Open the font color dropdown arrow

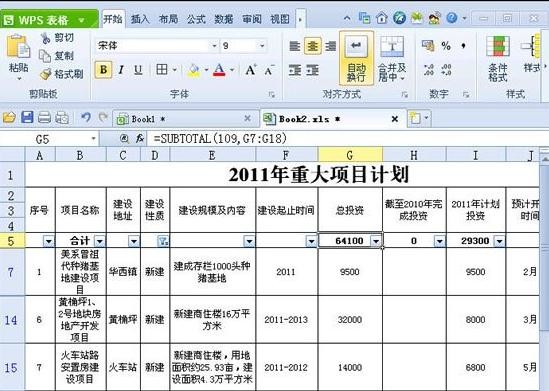click(232, 70)
